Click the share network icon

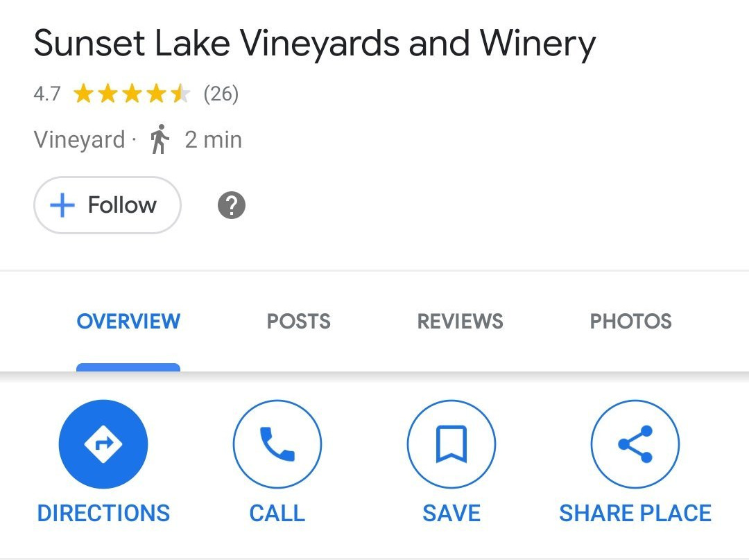click(635, 444)
